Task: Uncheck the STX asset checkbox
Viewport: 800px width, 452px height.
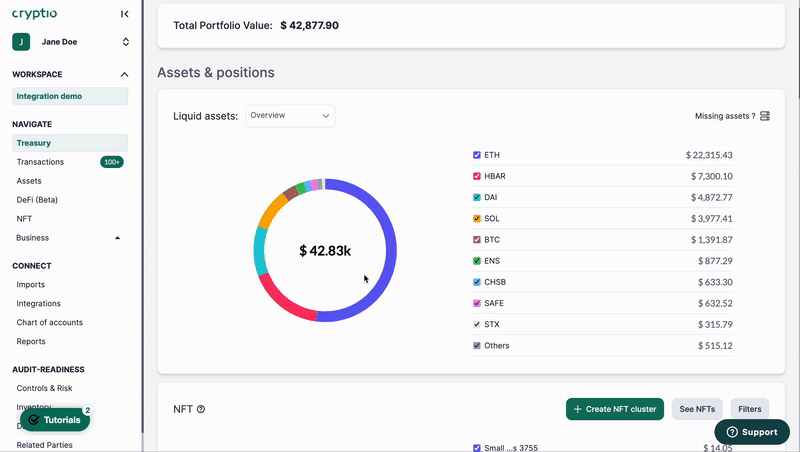Action: coord(477,324)
